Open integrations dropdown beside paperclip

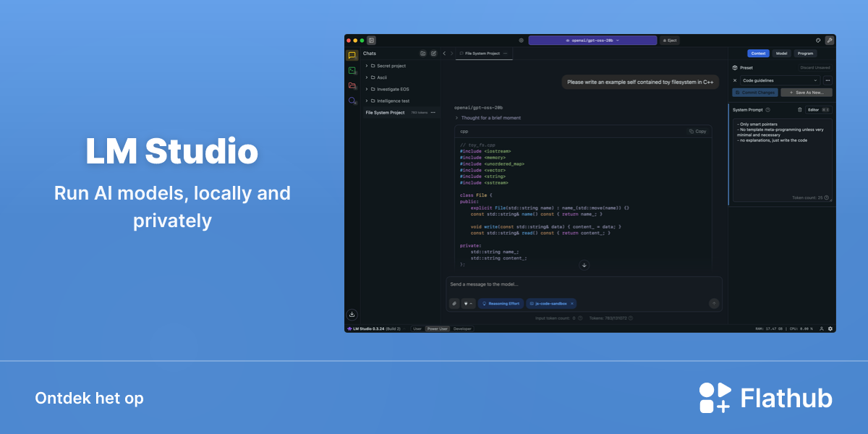coord(468,304)
